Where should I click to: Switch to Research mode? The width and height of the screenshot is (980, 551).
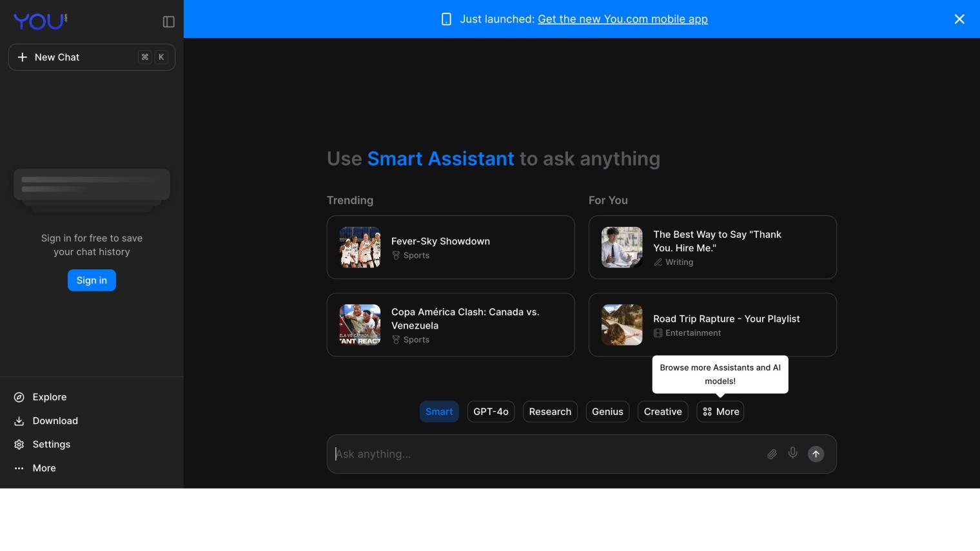point(550,412)
